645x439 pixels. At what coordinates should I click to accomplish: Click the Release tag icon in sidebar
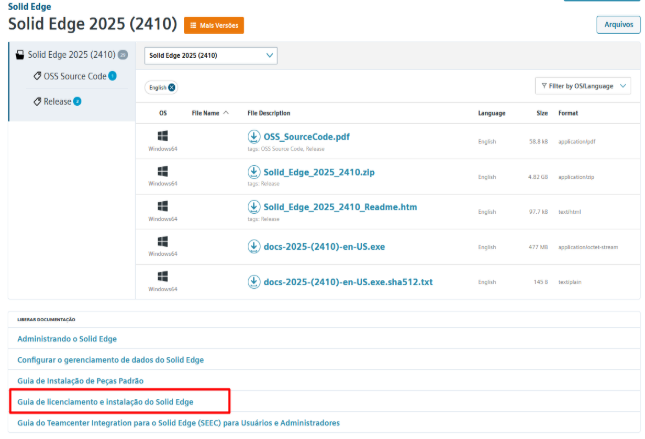[x=37, y=101]
